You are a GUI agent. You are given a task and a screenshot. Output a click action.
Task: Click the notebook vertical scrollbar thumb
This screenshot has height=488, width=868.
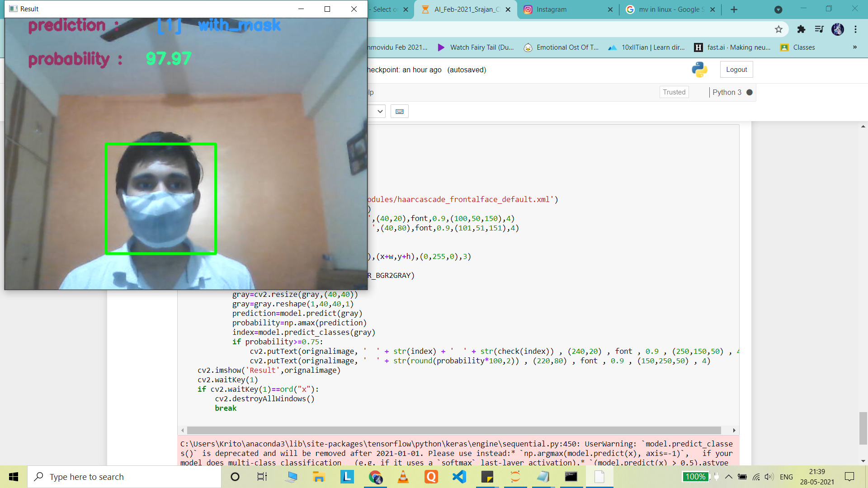(863, 428)
